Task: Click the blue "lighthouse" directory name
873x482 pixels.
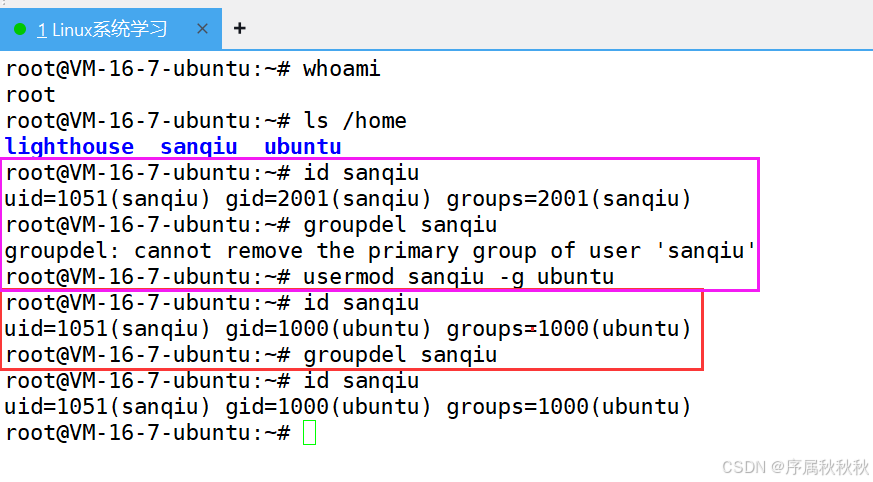Action: coord(70,146)
